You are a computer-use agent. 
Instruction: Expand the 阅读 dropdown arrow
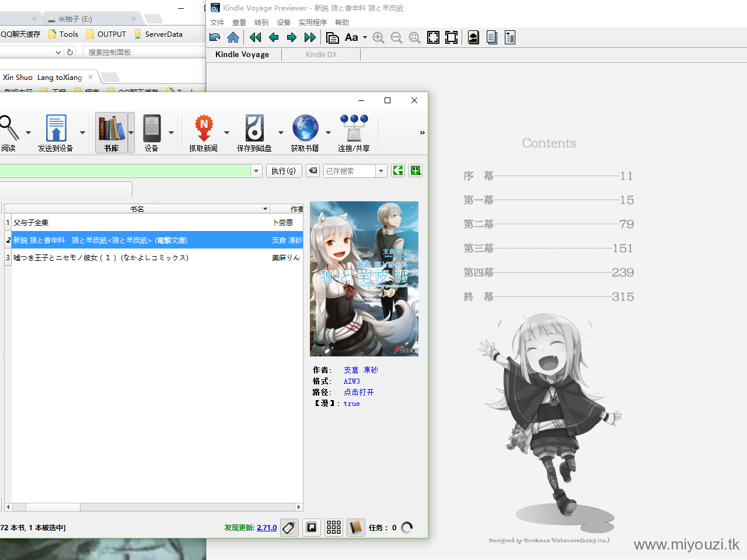click(x=28, y=132)
